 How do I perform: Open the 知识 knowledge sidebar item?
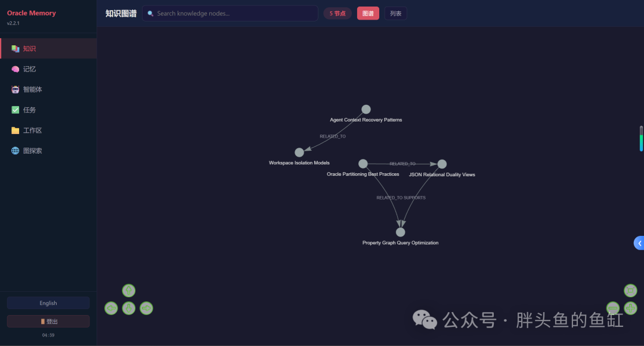tap(48, 48)
